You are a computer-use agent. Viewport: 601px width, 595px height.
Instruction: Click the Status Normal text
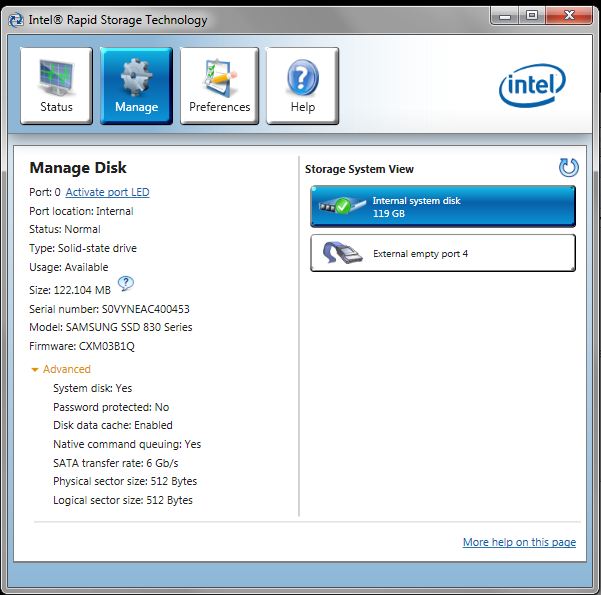[65, 229]
